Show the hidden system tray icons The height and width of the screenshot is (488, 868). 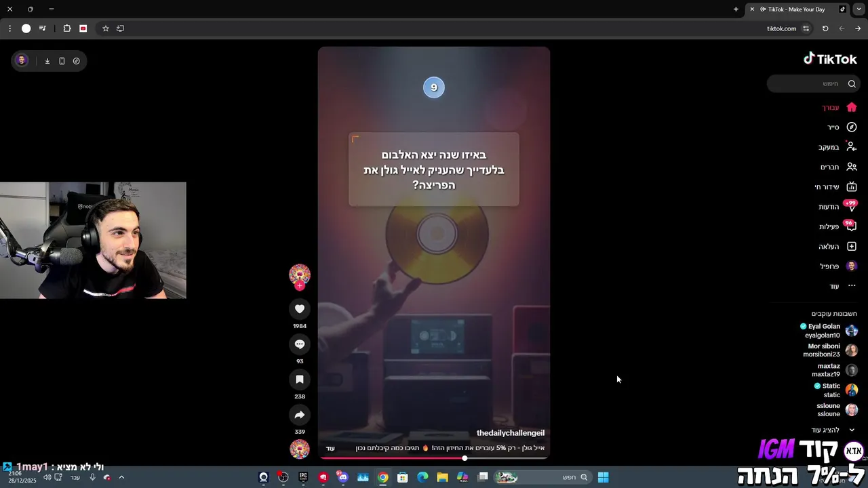pos(121,477)
